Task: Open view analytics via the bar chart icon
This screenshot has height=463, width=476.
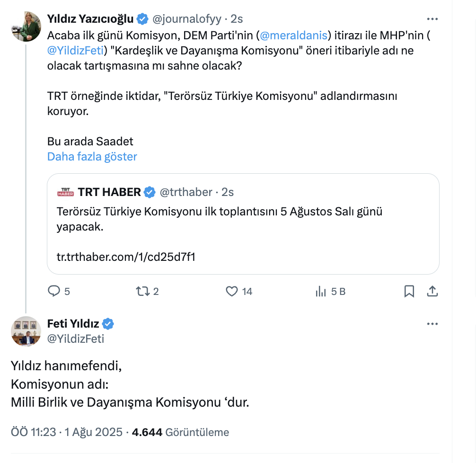Action: pos(320,292)
